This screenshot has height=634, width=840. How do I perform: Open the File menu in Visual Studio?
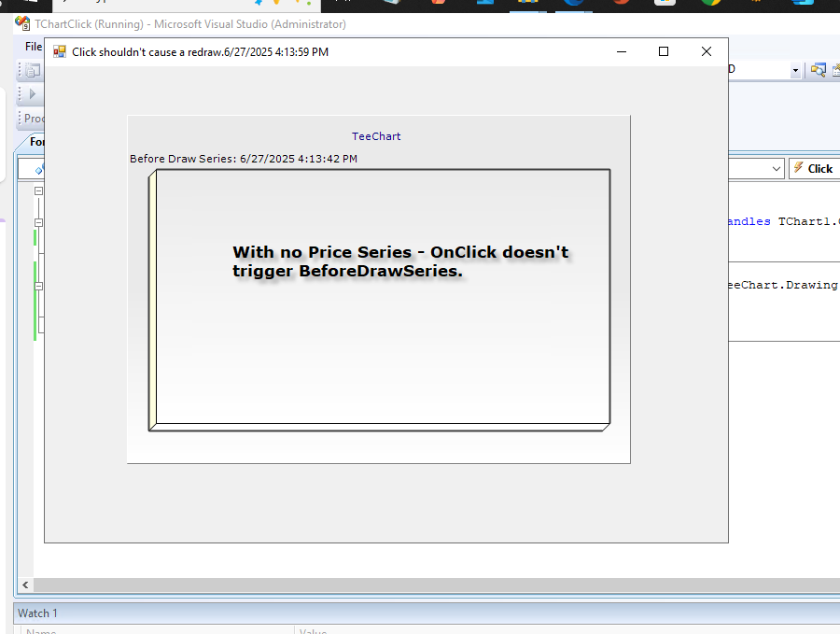[34, 47]
